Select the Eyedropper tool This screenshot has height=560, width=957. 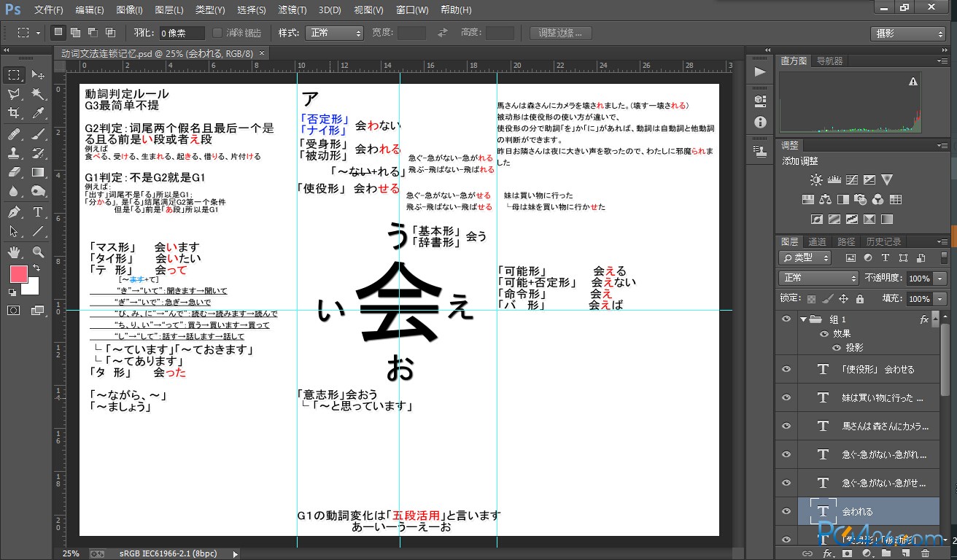[38, 114]
